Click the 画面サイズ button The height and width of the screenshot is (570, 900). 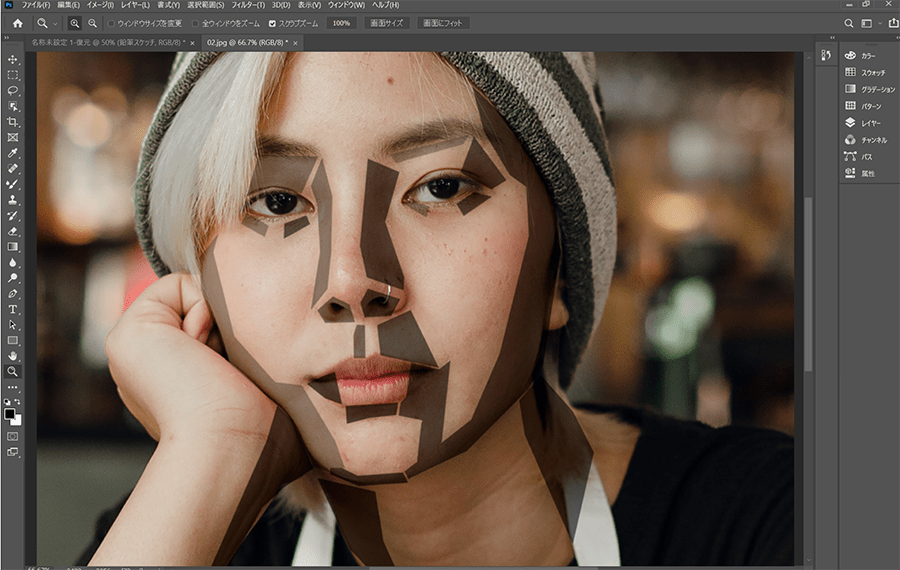[x=386, y=23]
